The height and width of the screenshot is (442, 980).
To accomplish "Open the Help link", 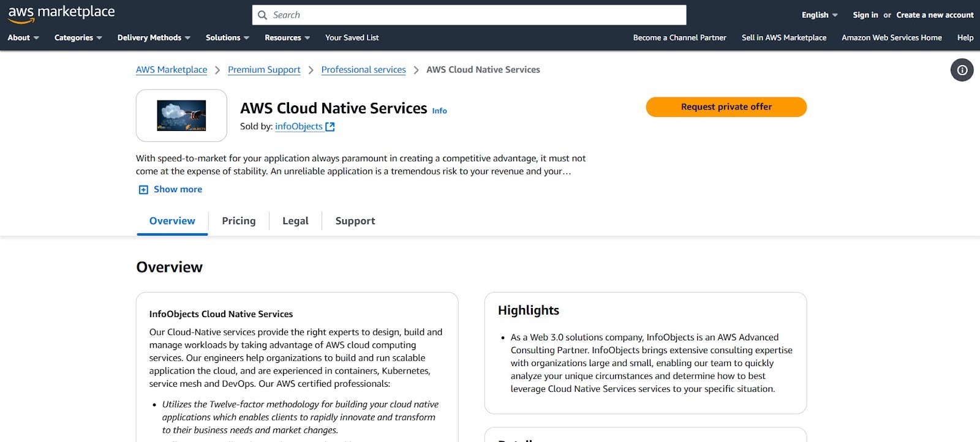I will 965,38.
